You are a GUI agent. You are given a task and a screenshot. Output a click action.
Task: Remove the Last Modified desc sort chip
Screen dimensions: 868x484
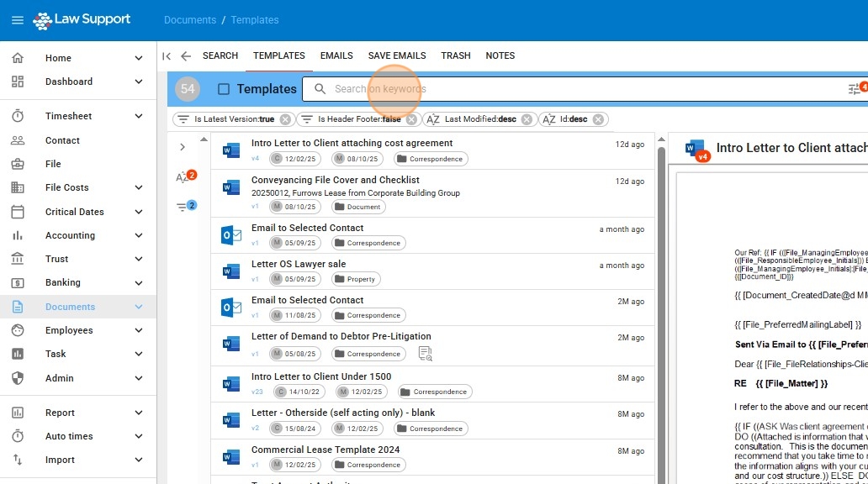point(527,119)
